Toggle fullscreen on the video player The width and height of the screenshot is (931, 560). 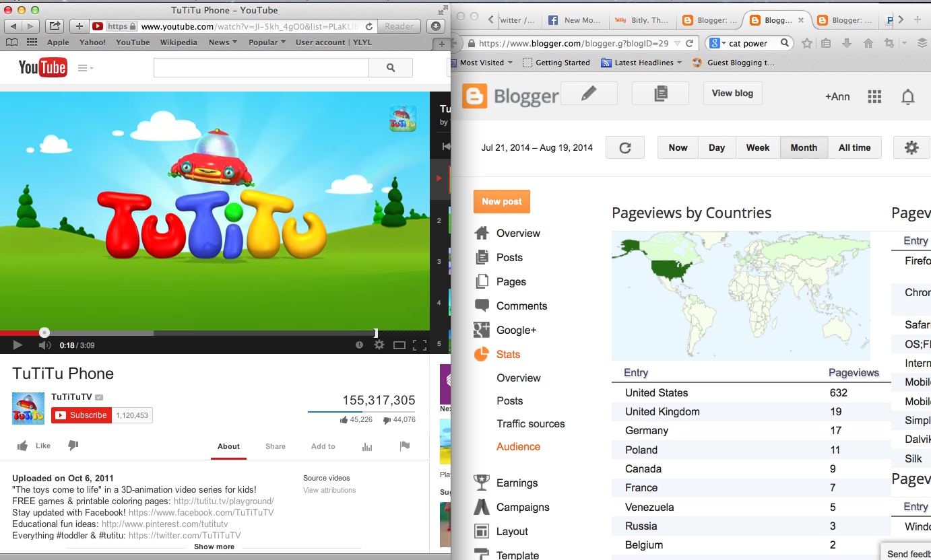420,345
